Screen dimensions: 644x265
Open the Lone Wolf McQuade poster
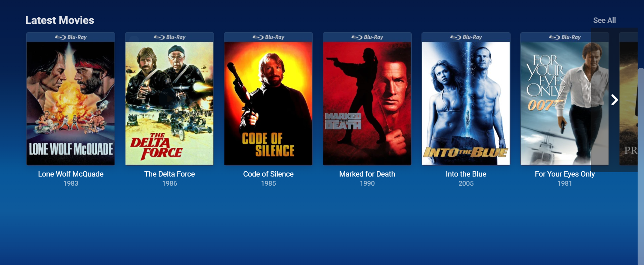pos(71,103)
